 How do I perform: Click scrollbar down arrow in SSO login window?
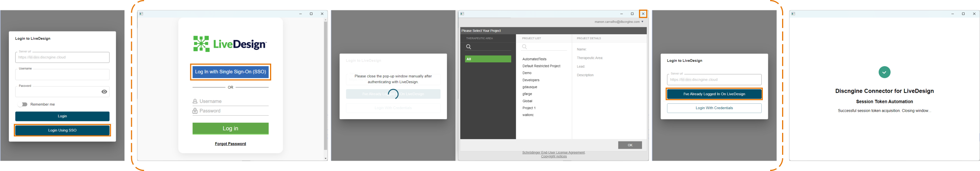tap(326, 158)
